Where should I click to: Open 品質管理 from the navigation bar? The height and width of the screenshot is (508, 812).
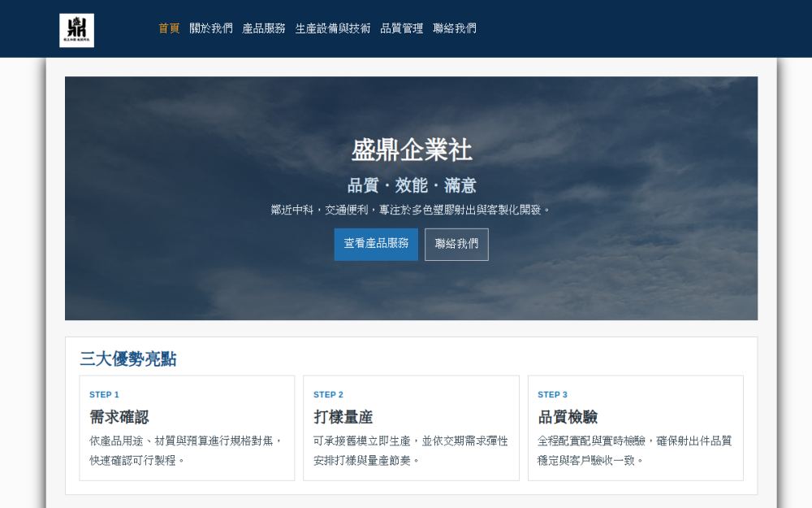point(401,28)
